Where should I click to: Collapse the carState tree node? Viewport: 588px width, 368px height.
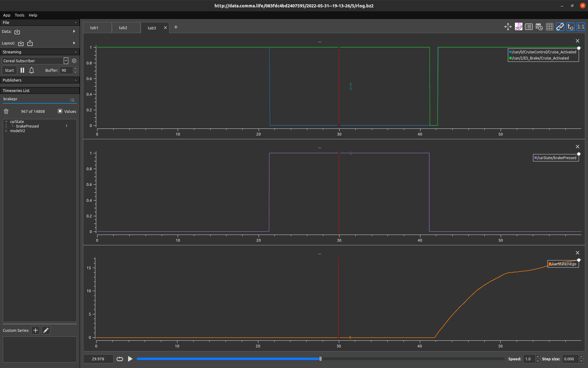click(6, 122)
